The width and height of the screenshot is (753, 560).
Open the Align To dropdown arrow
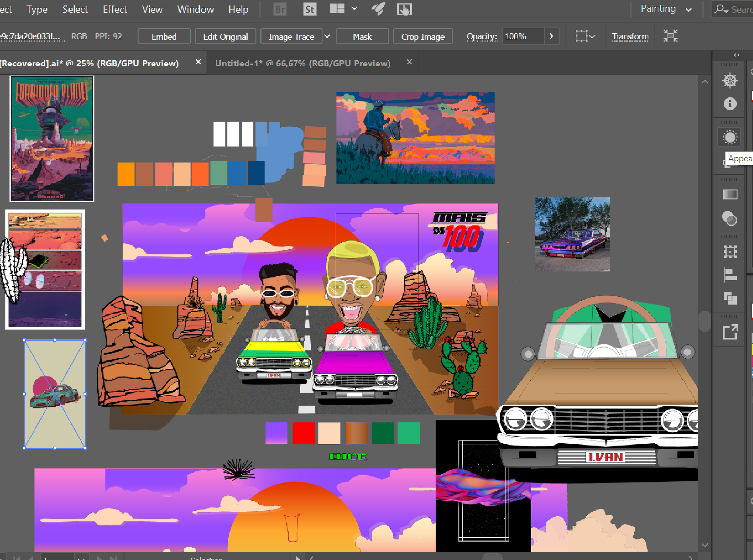tap(592, 37)
